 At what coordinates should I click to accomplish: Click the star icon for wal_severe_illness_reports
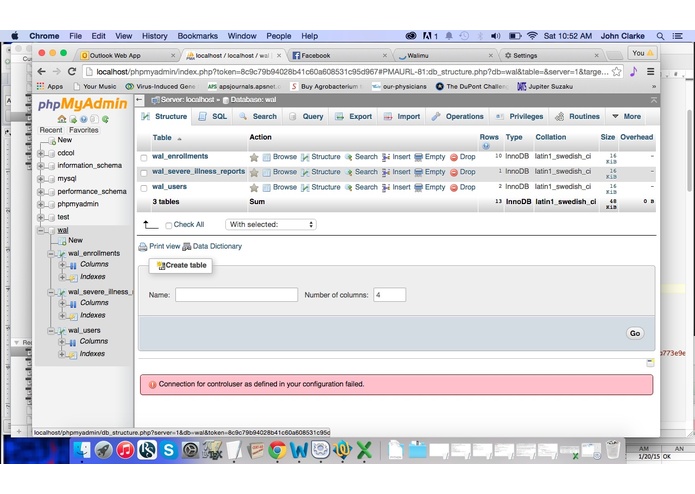(x=254, y=172)
